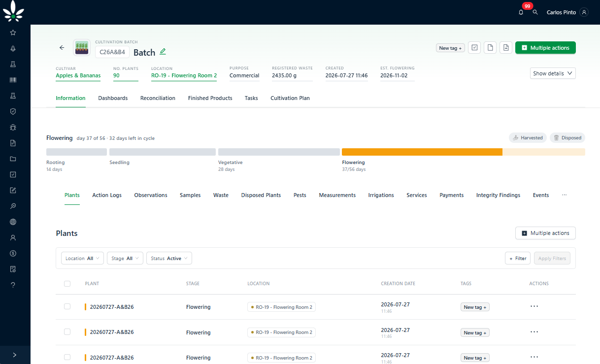The image size is (600, 364).
Task: Open the Location filter dropdown
Action: pos(83,258)
